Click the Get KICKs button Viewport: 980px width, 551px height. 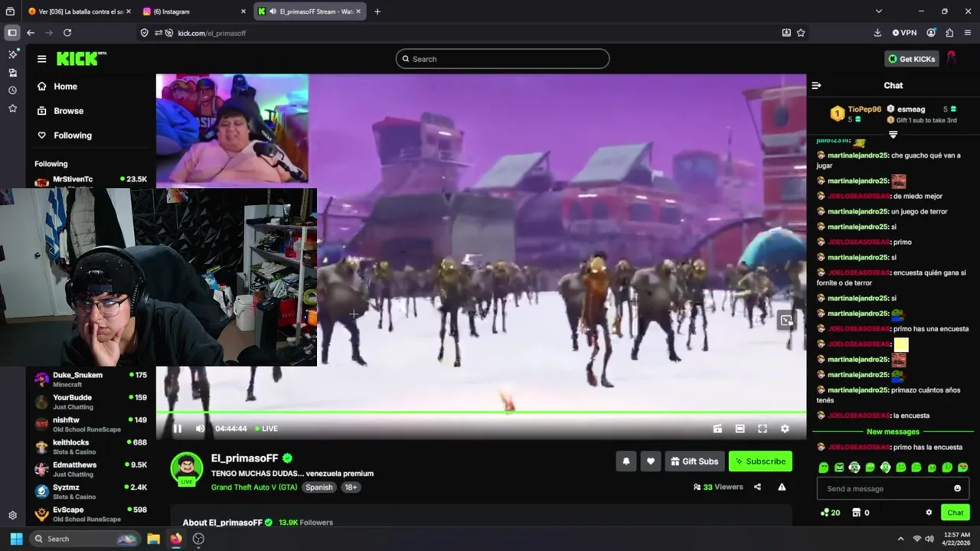911,59
